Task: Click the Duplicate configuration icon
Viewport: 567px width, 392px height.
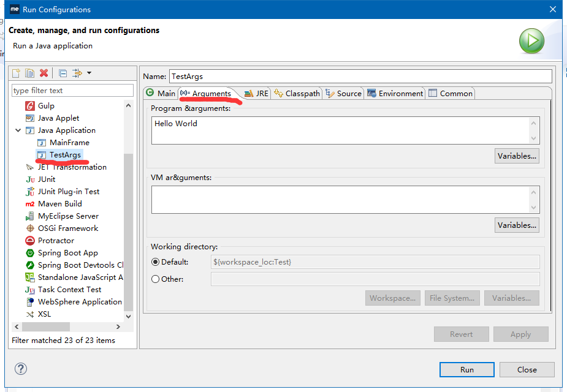Action: [x=29, y=73]
